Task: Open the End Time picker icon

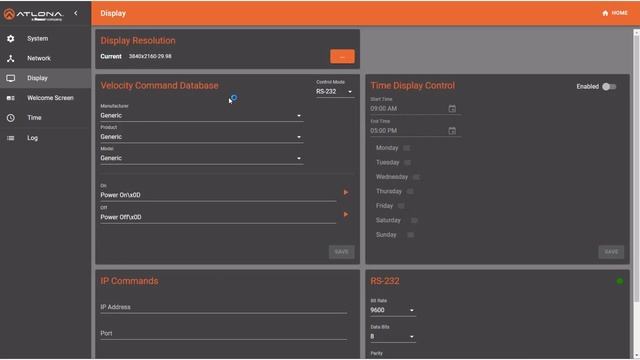Action: pos(452,131)
